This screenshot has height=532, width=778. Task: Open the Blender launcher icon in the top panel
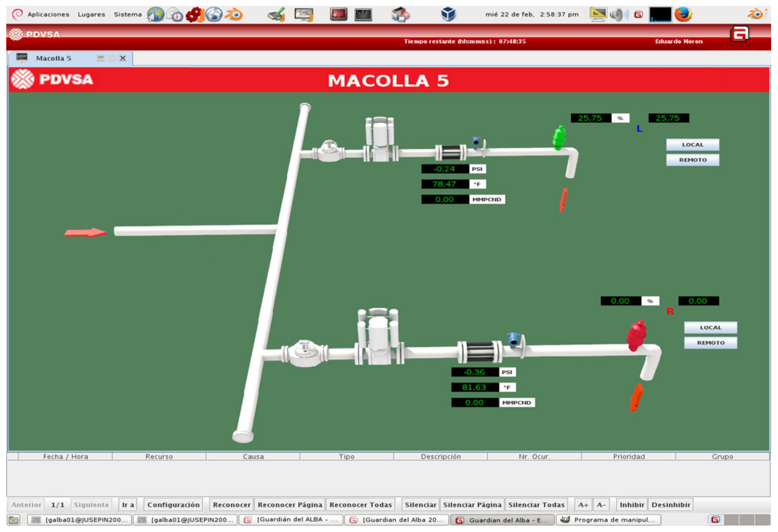point(233,14)
